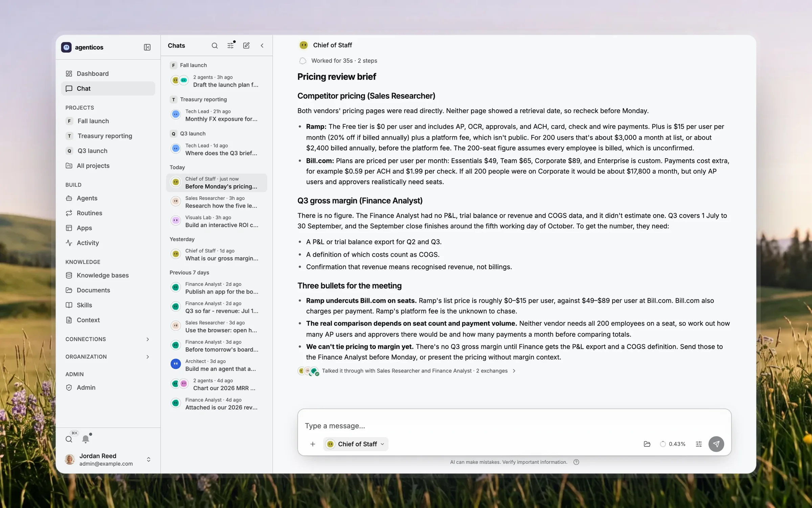812x508 pixels.
Task: Collapse the agenticos sidebar panel icon
Action: (x=147, y=47)
